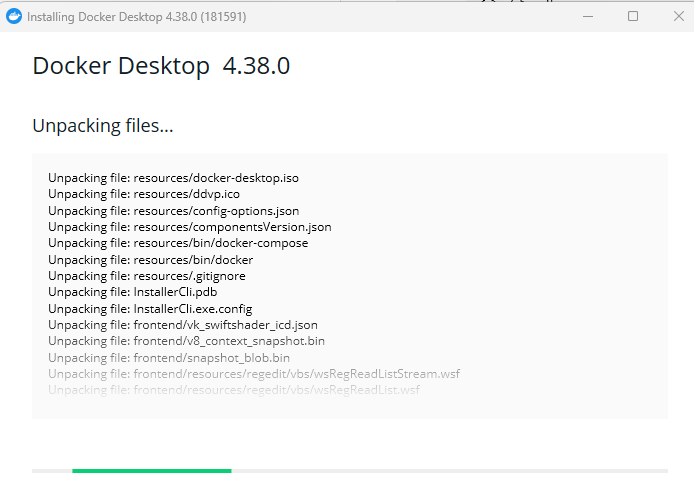
Task: Select the 'resources/bin/docker' log line
Action: point(150,260)
